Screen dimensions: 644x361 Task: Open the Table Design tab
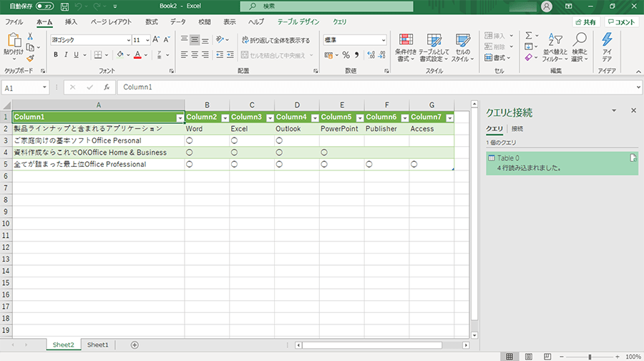298,22
